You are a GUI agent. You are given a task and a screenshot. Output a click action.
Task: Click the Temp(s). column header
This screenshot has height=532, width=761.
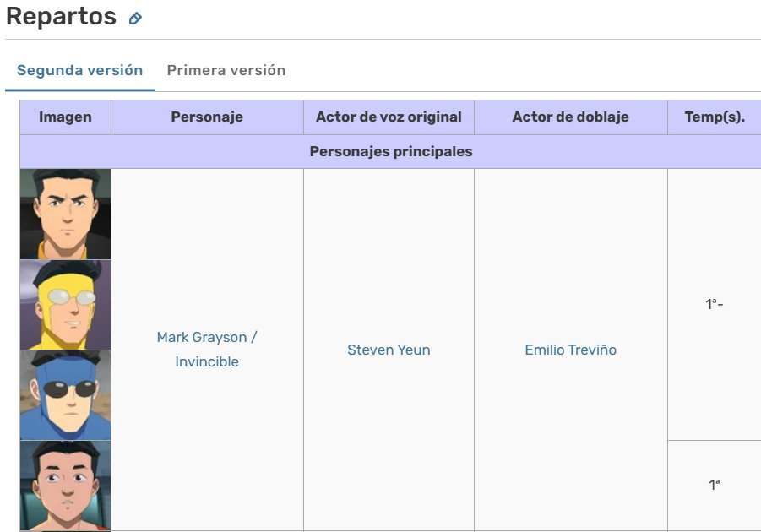point(715,117)
